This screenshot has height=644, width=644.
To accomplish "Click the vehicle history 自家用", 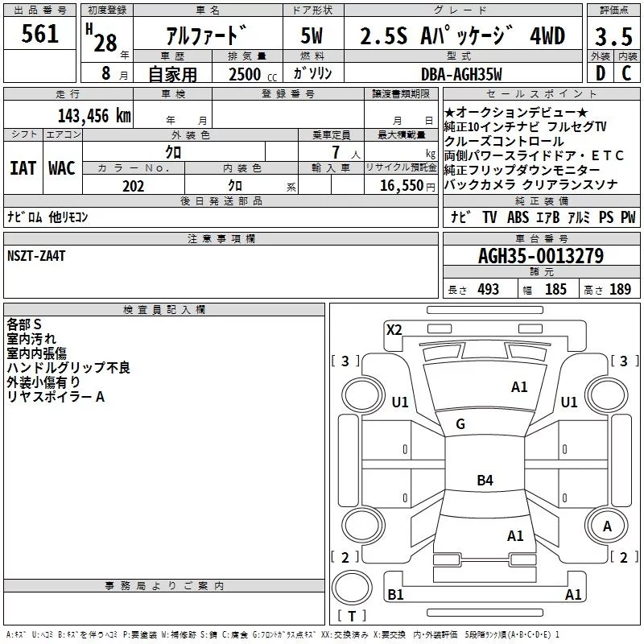I will pos(172,74).
